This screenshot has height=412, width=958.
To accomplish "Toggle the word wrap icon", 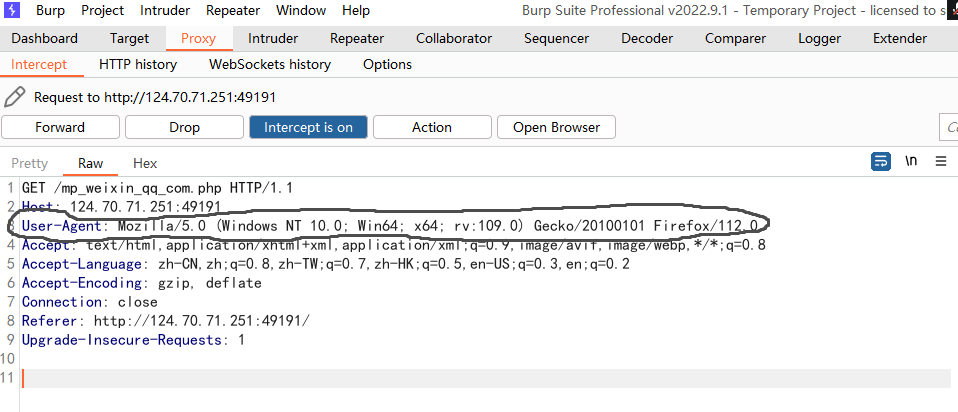I will coord(881,161).
